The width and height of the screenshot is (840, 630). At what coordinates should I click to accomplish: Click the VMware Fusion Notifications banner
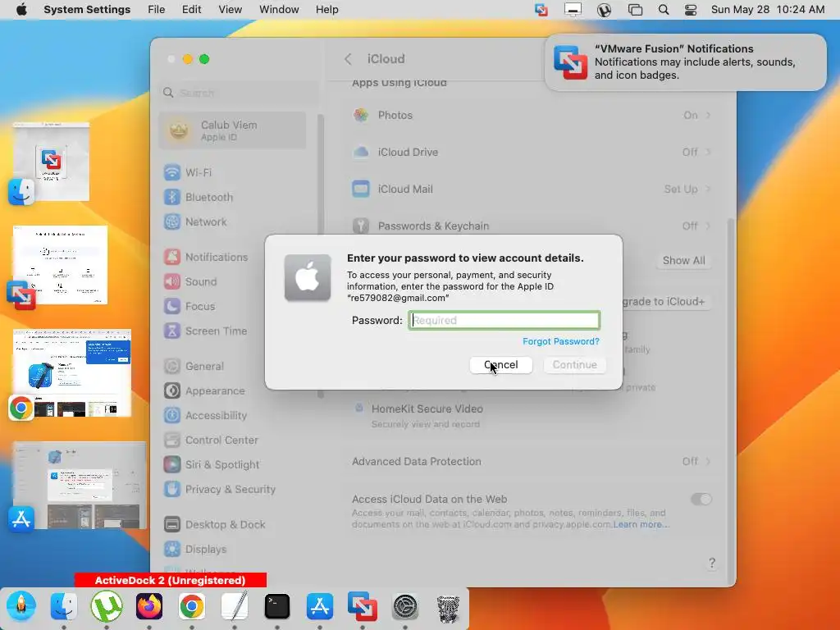tap(685, 62)
